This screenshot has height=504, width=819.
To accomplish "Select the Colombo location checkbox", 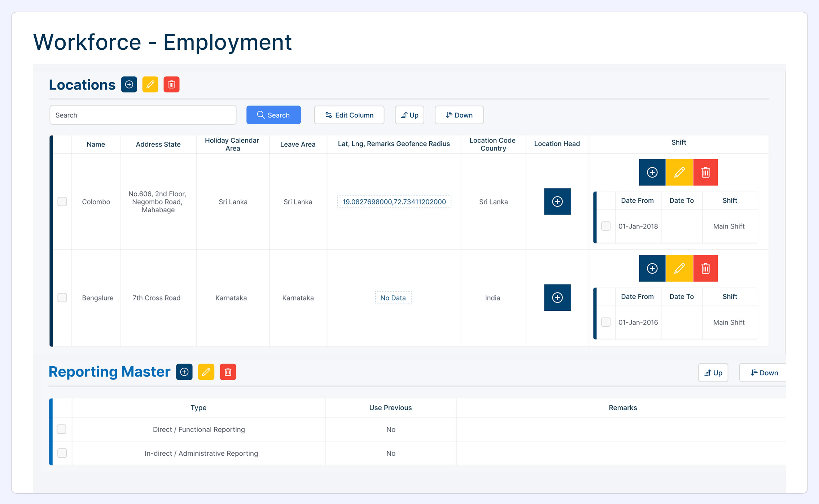I will tap(62, 202).
